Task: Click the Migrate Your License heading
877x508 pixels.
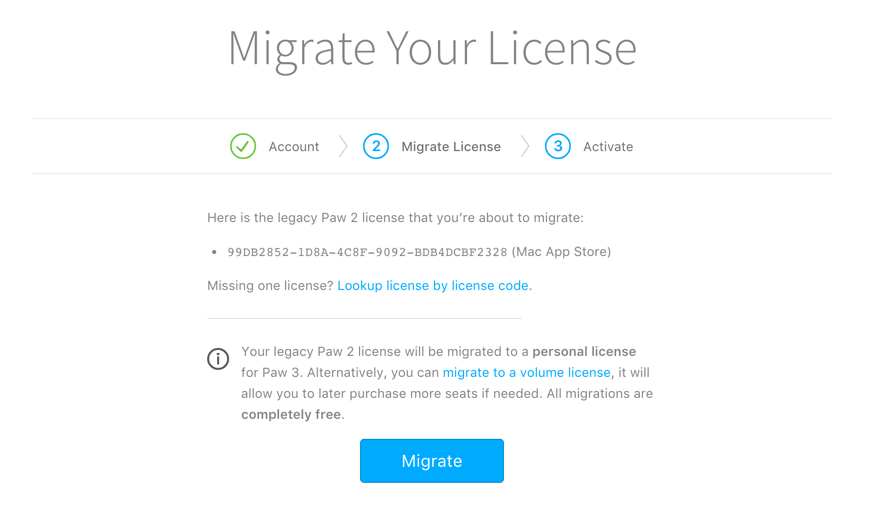Action: (x=432, y=49)
